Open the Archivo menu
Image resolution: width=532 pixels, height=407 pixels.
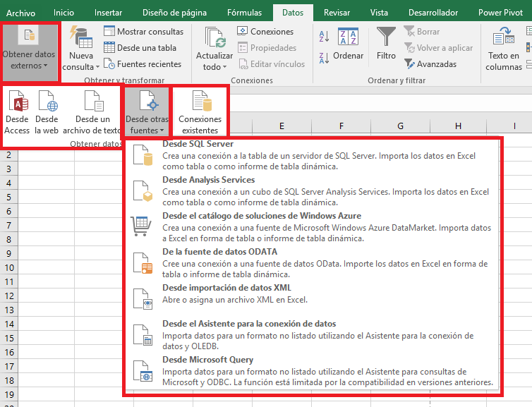(20, 13)
